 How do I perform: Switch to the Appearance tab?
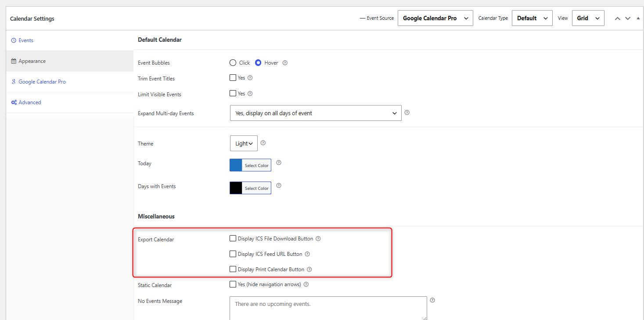pos(70,61)
